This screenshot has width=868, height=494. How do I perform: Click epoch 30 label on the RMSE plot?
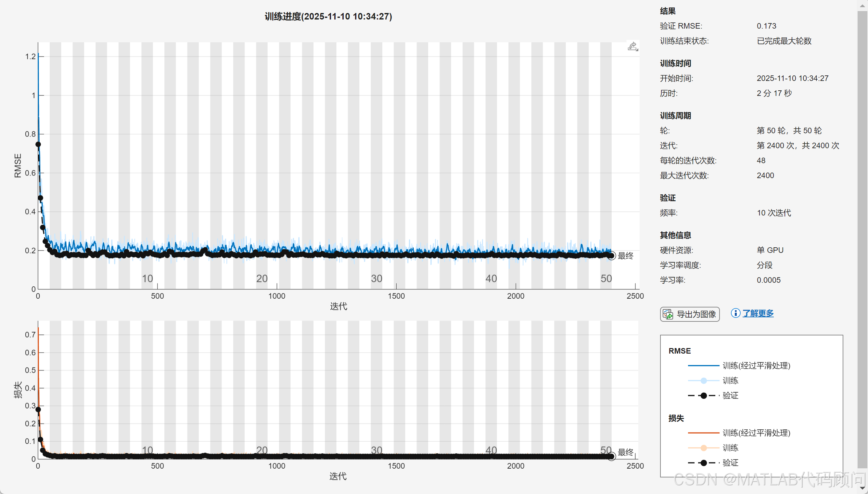(x=377, y=279)
